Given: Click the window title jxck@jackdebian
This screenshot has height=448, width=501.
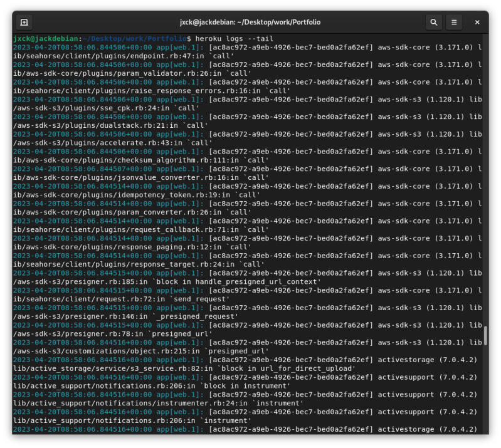Looking at the screenshot, I should [250, 22].
